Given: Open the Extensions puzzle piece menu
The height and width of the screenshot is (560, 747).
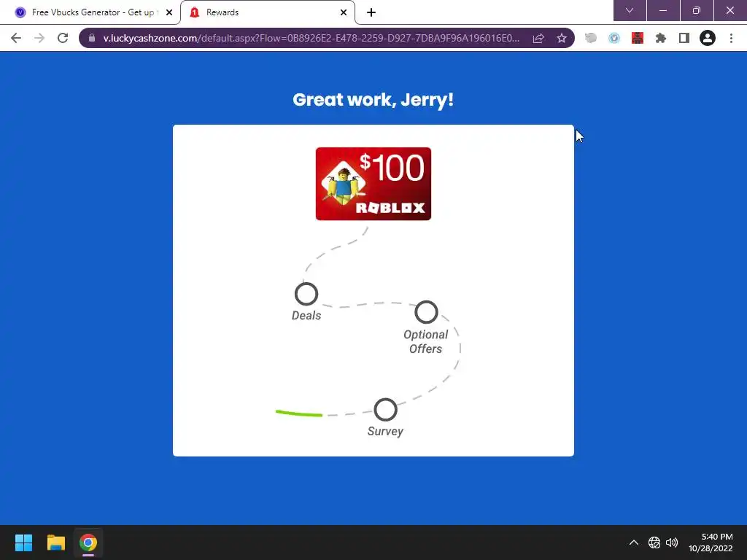Looking at the screenshot, I should click(x=661, y=38).
